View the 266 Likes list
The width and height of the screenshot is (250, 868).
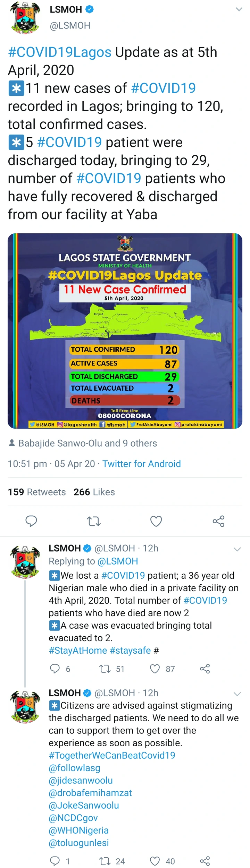(94, 492)
